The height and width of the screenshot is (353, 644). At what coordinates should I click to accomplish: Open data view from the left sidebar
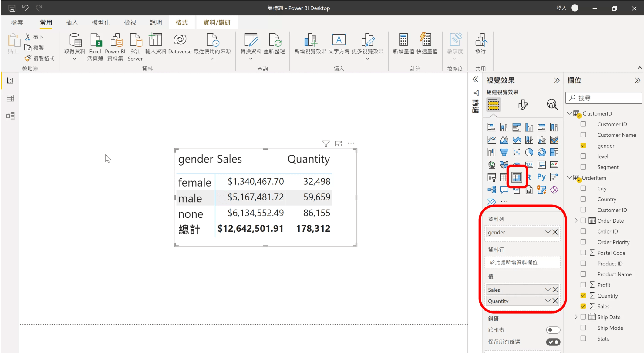coord(10,98)
